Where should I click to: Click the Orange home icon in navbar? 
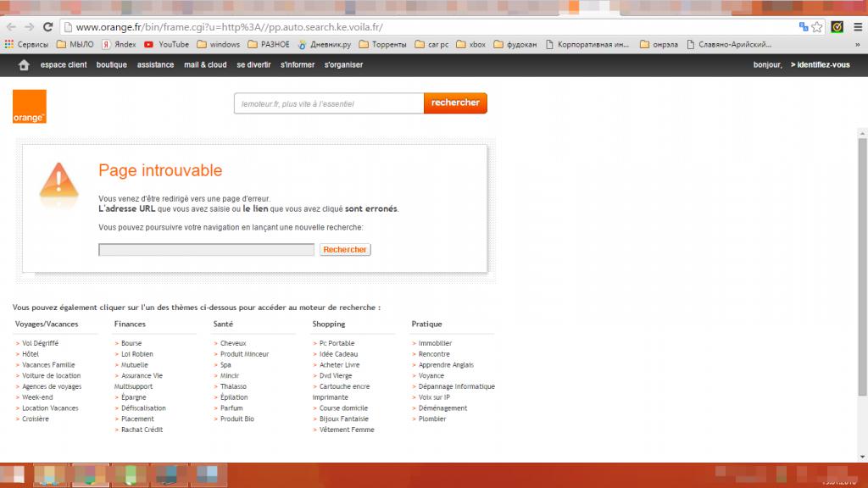(24, 65)
